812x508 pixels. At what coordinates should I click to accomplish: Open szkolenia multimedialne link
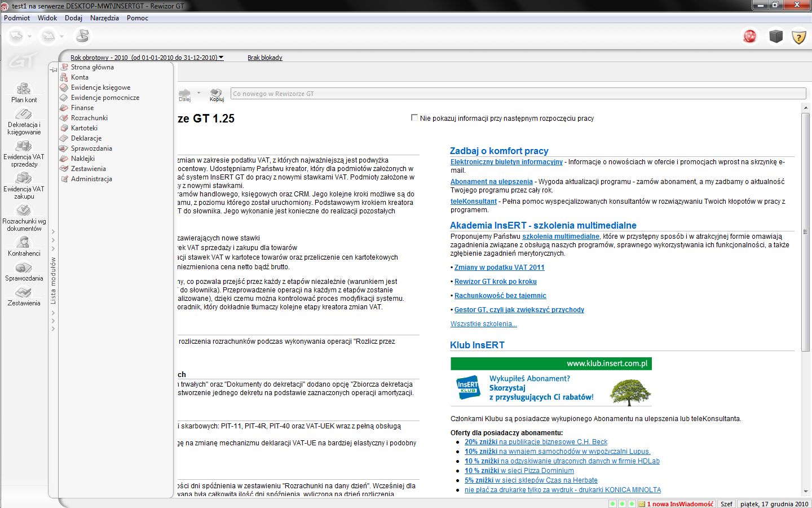(561, 237)
